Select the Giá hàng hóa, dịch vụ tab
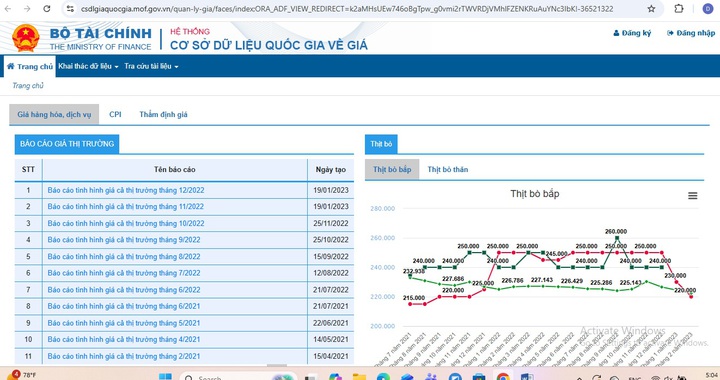This screenshot has height=380, width=720. [54, 115]
